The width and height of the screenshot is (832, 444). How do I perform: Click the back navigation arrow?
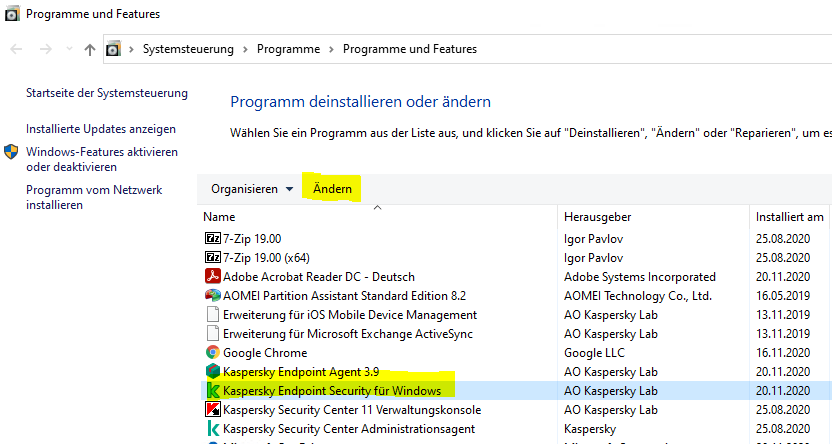(16, 49)
